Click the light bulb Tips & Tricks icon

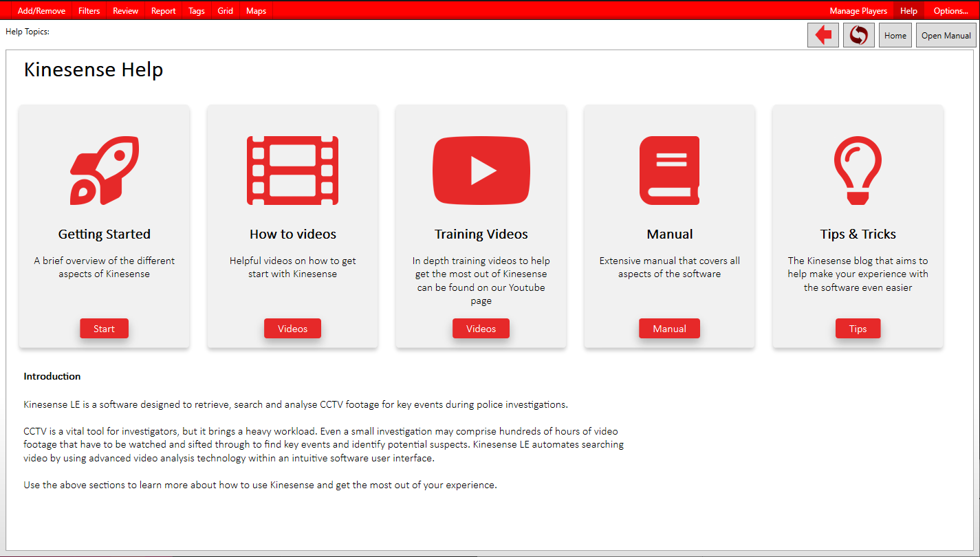click(858, 171)
